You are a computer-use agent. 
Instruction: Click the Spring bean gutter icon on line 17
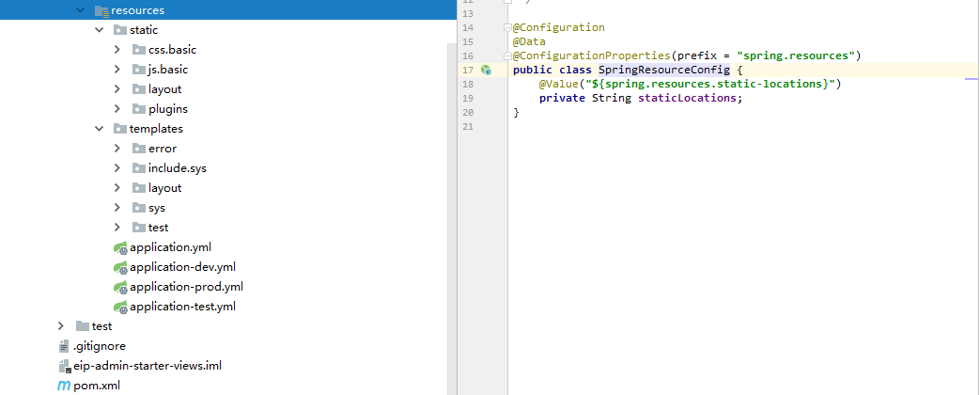(x=487, y=71)
